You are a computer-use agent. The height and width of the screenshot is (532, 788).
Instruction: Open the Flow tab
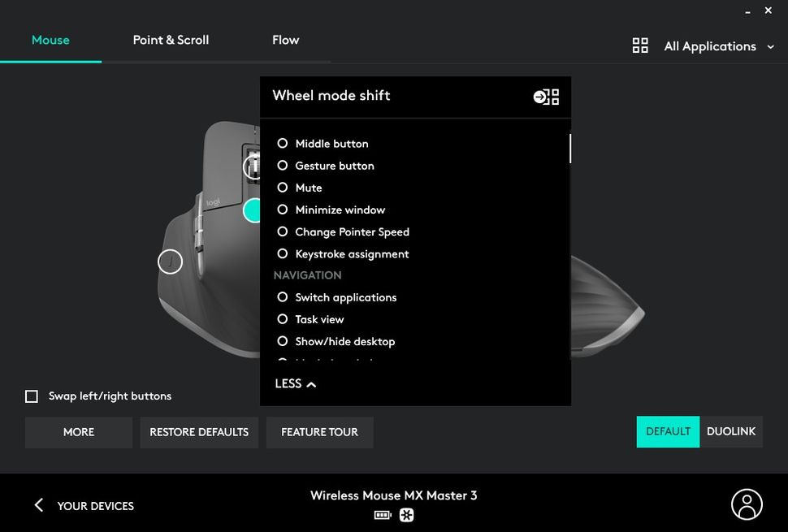(x=285, y=39)
